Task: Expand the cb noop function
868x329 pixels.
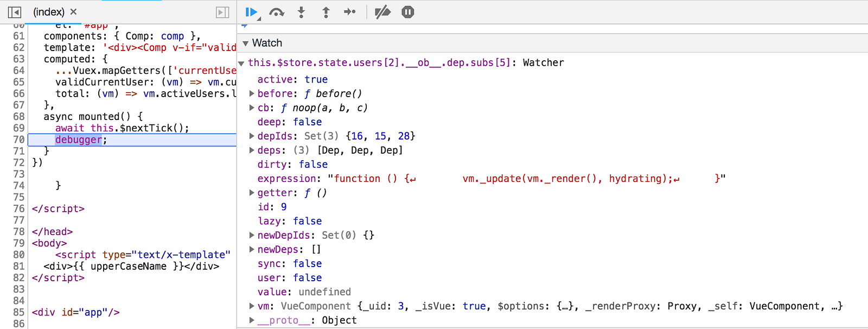Action: (252, 107)
